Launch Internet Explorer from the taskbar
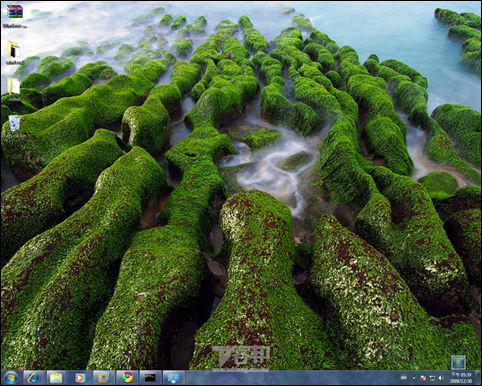The image size is (482, 386). tap(33, 378)
